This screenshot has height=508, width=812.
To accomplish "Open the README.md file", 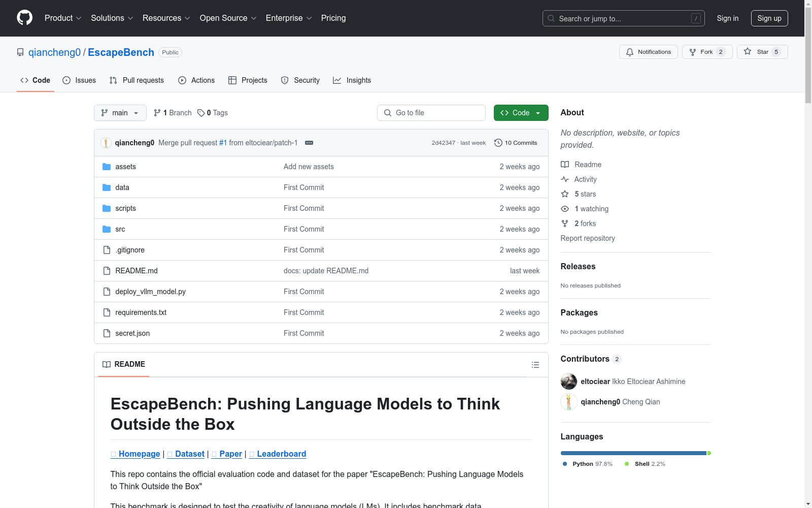I will (x=137, y=271).
